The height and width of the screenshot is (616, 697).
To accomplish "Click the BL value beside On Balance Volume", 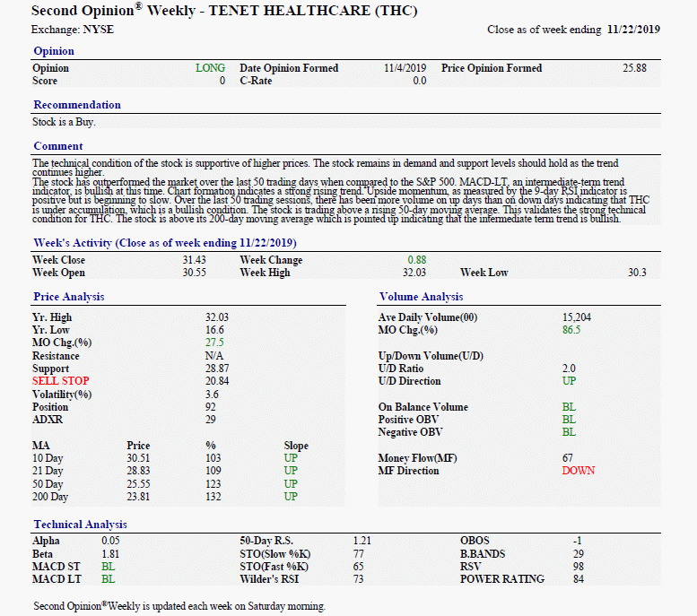I will click(569, 407).
